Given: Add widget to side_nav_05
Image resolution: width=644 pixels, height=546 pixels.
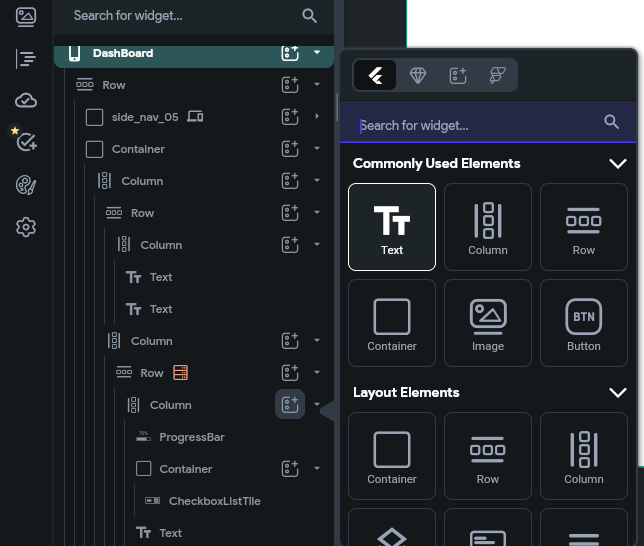Looking at the screenshot, I should click(x=290, y=117).
